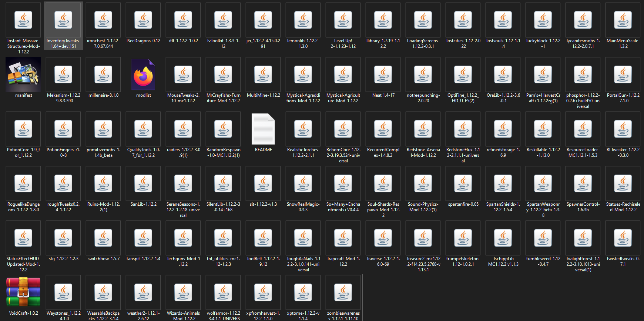
Task: Select the SnowRealMagic-0.3.3 jar icon
Action: pos(303,183)
